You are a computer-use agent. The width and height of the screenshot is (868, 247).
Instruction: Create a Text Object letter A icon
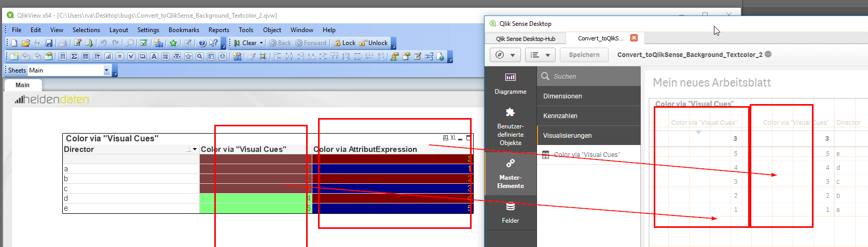pyautogui.click(x=154, y=56)
